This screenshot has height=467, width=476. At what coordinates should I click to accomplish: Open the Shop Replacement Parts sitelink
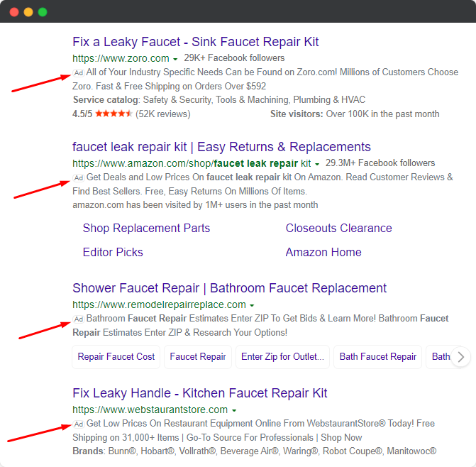click(x=146, y=228)
